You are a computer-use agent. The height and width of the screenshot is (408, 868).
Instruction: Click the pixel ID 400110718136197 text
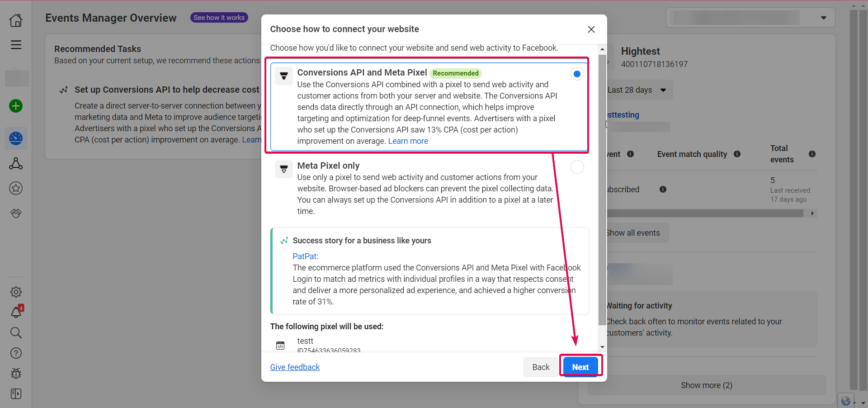coord(654,64)
